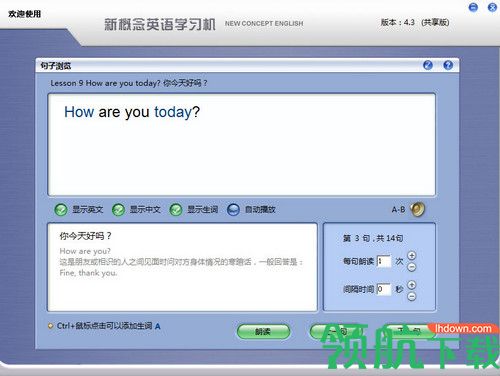Click the A-B label text
500x376 pixels.
click(398, 210)
